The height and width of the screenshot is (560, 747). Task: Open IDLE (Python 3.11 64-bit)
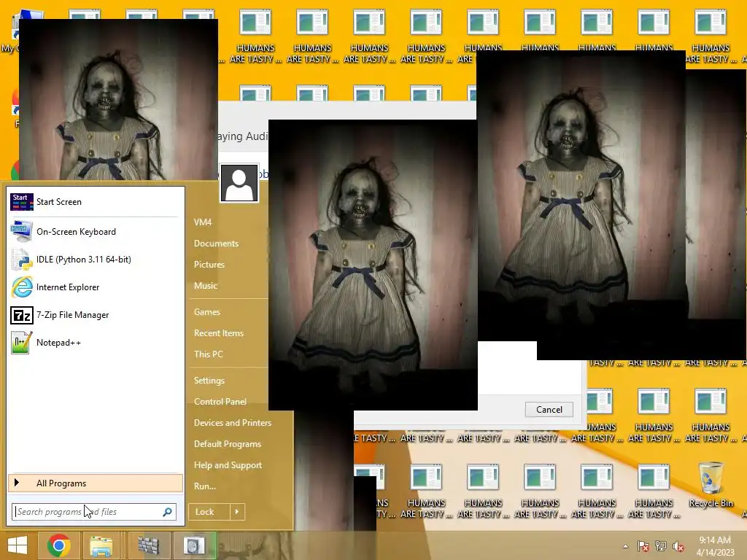click(96, 260)
